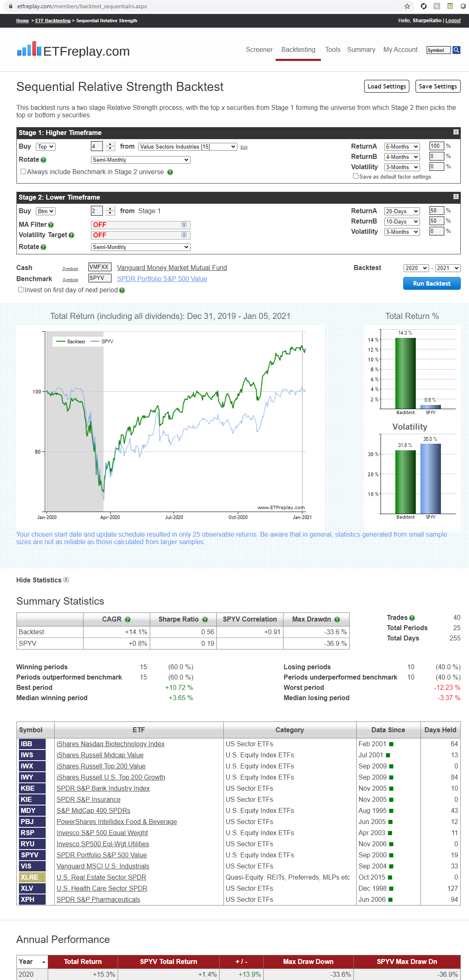The width and height of the screenshot is (469, 980).
Task: Click the Run Backtest button
Action: (432, 284)
